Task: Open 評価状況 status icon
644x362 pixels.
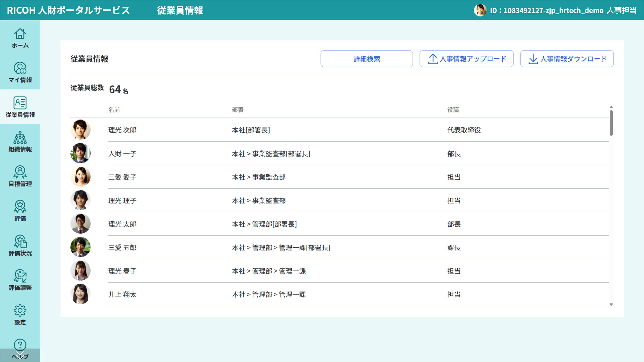Action: point(20,241)
